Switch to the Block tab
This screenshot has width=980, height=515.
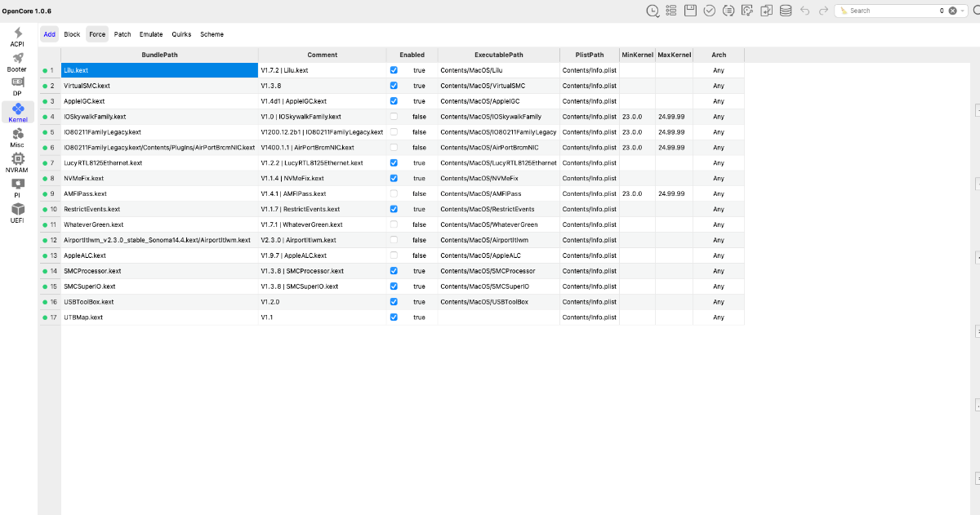point(72,34)
